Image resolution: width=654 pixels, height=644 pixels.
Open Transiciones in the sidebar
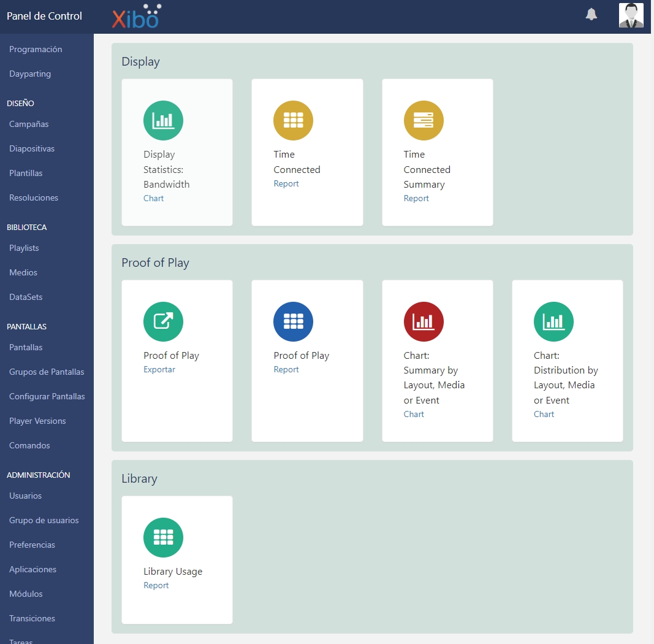32,618
